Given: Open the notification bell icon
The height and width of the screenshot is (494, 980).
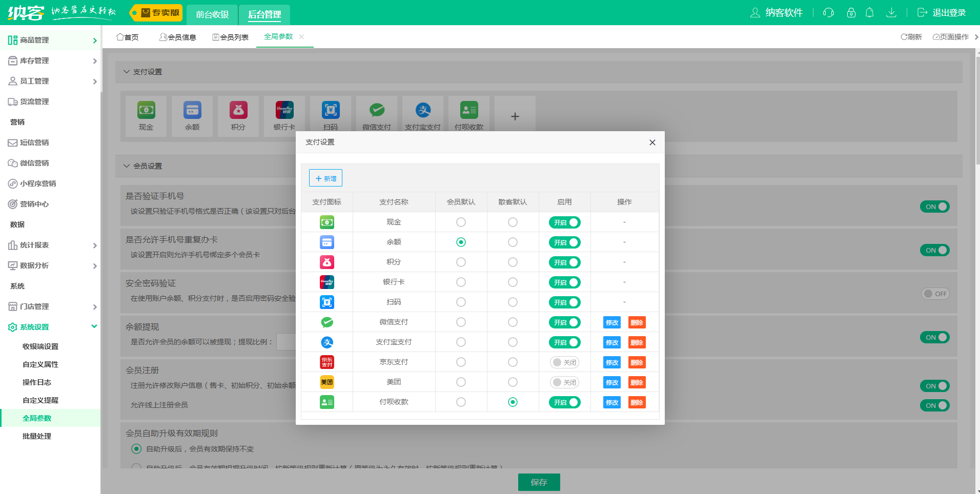Looking at the screenshot, I should tap(869, 13).
